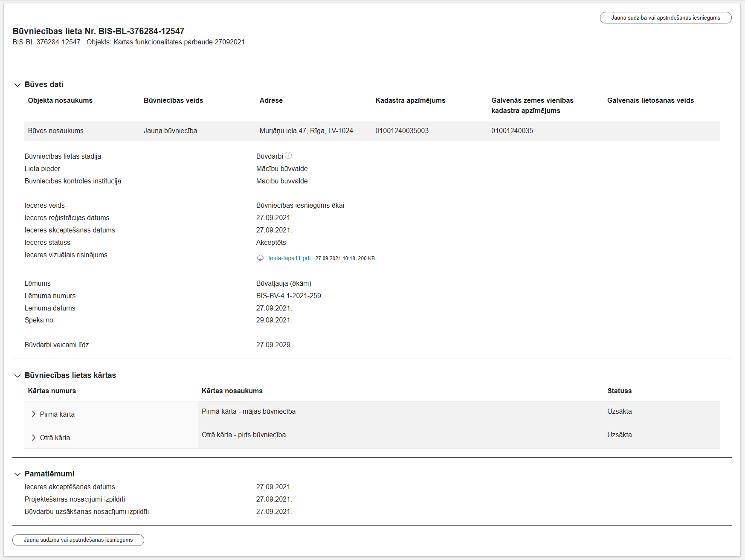745x560 pixels.
Task: Expand the Pirmā kārta row
Action: pos(34,414)
